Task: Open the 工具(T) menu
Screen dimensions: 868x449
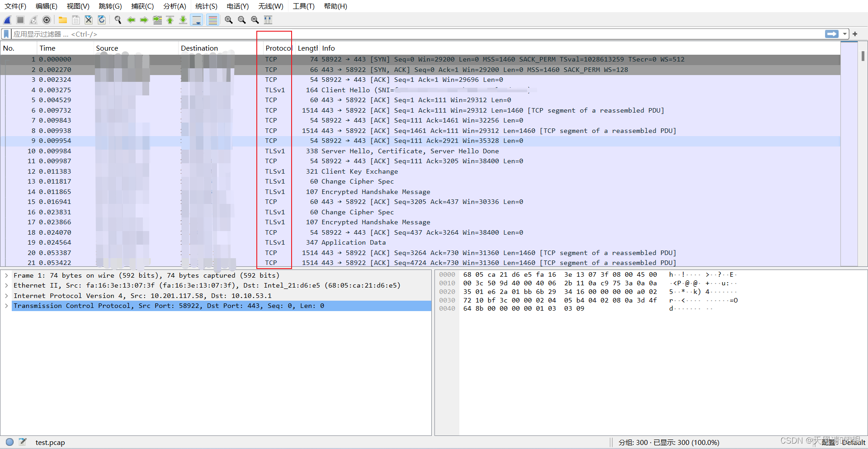Action: point(303,6)
